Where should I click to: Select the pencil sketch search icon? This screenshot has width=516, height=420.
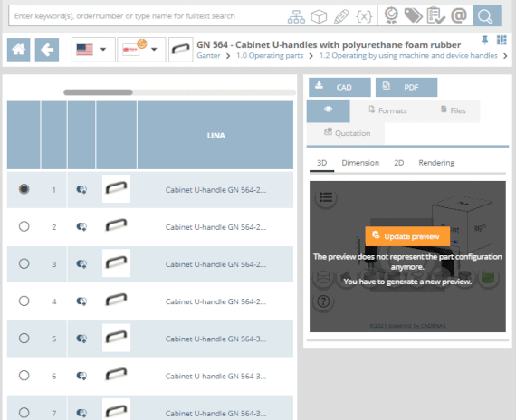tap(341, 16)
